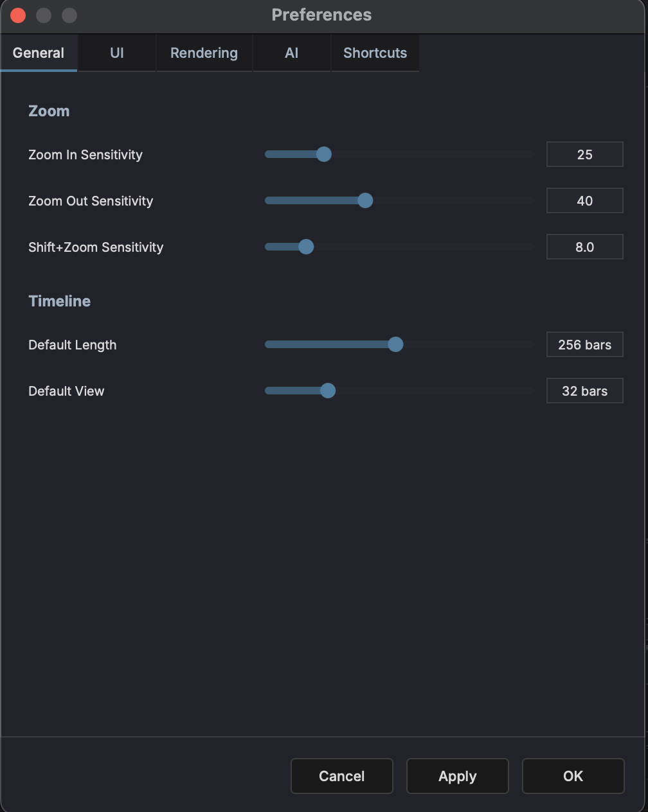
Task: Click the Zoom In Sensitivity slider handle
Action: pyautogui.click(x=324, y=154)
